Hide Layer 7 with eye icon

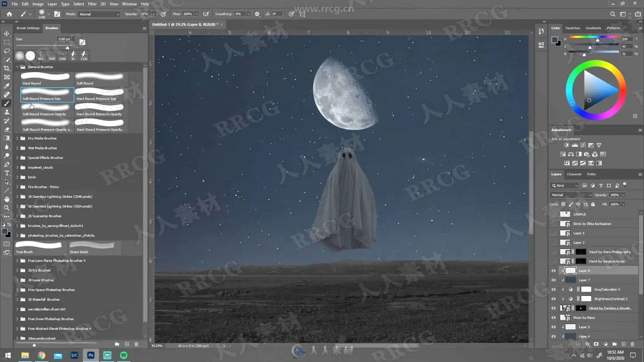pos(553,280)
